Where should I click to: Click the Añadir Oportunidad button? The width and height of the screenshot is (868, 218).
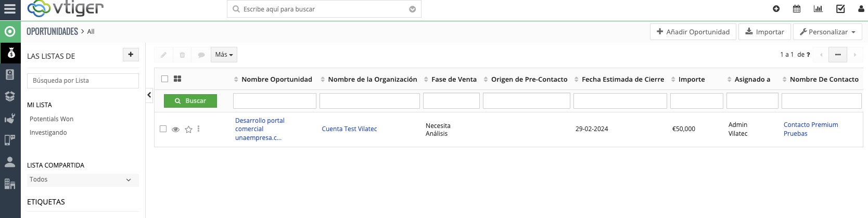tap(693, 32)
